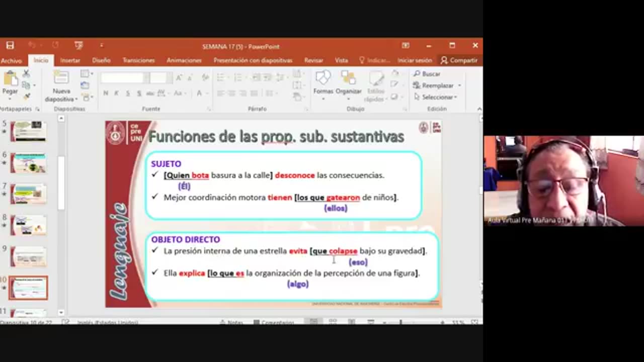Click the Cut scissors icon
The height and width of the screenshot is (362, 644).
point(26,74)
